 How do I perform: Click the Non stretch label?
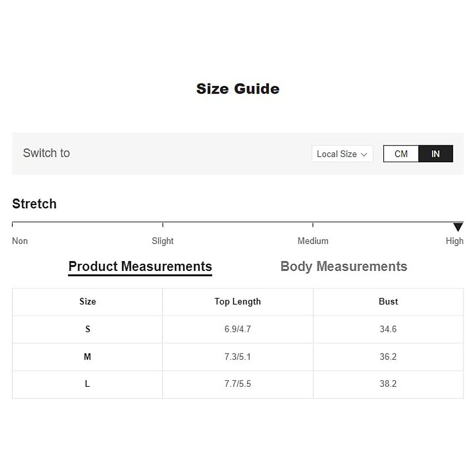point(20,241)
